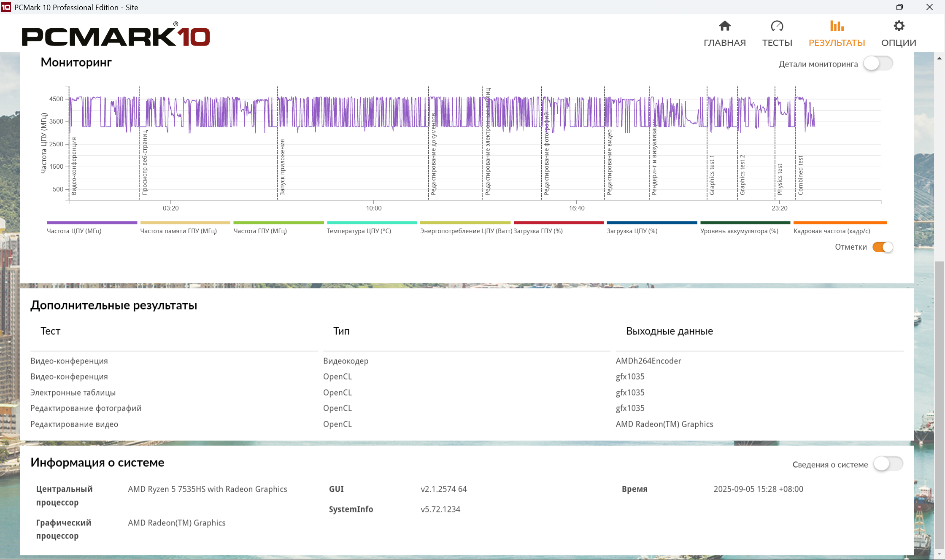
Task: Select the Загрузка ГПУ (%) legend series
Action: [538, 231]
